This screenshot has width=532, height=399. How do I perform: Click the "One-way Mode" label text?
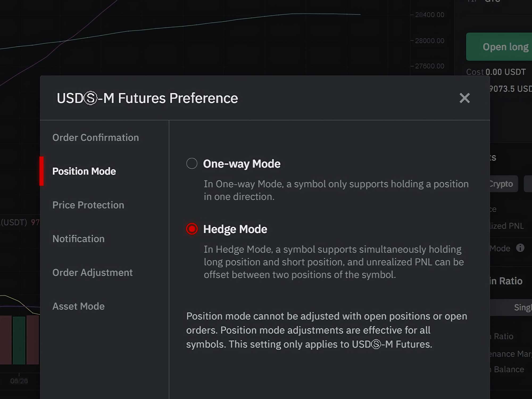pyautogui.click(x=242, y=164)
